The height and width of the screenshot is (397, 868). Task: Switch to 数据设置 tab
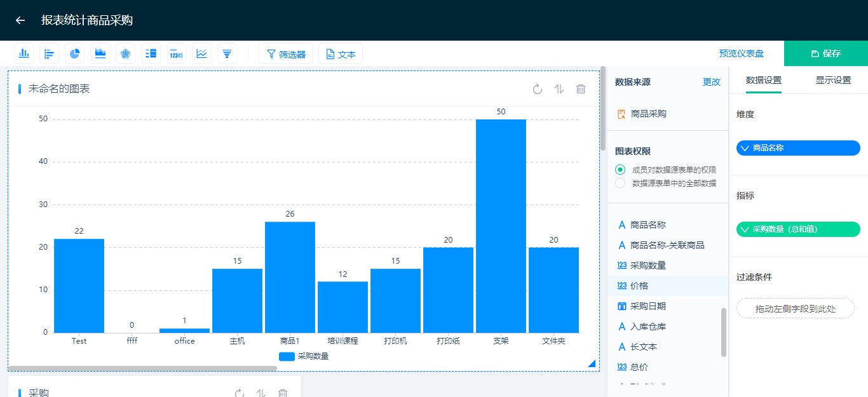(x=764, y=80)
